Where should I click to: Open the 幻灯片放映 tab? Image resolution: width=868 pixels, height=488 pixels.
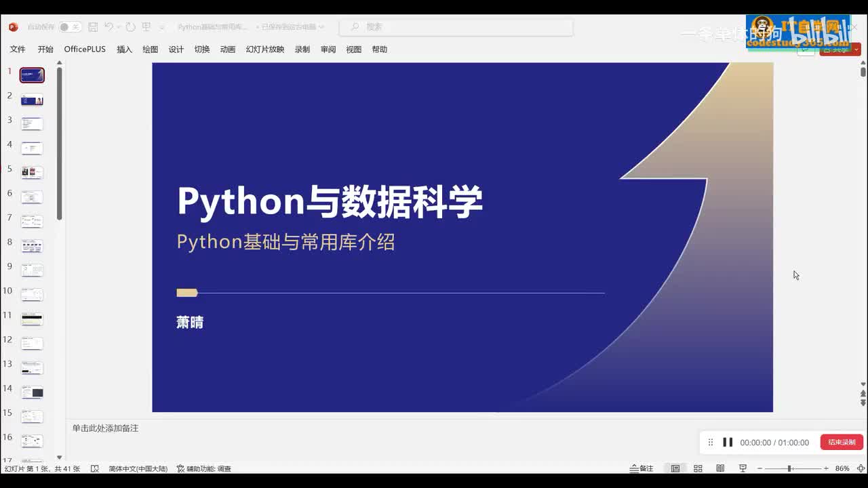tap(265, 49)
